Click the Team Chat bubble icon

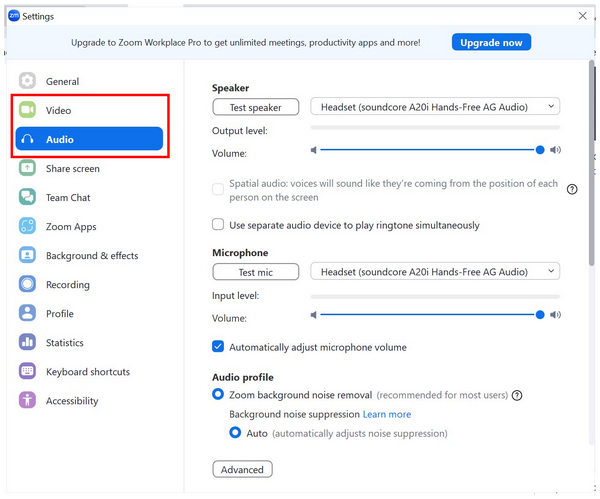27,197
